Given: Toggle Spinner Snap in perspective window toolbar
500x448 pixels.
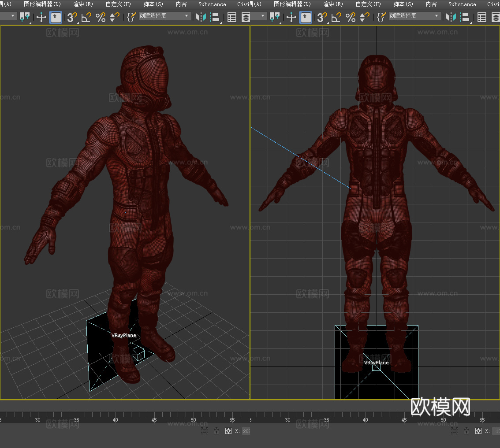Looking at the screenshot, I should [x=115, y=17].
